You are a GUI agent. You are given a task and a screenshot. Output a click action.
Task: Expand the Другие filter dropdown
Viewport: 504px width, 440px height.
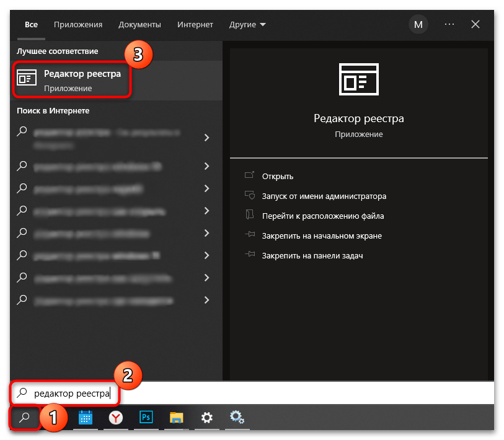pyautogui.click(x=247, y=25)
